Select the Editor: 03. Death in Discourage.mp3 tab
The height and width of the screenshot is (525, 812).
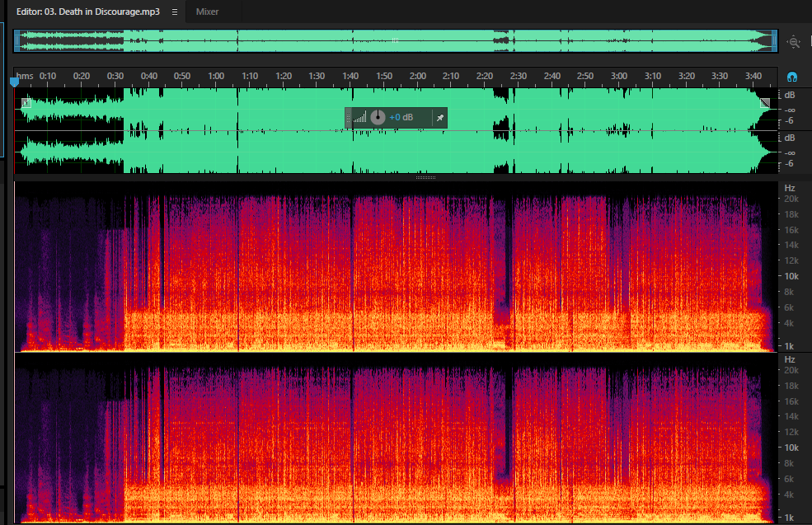pos(87,12)
